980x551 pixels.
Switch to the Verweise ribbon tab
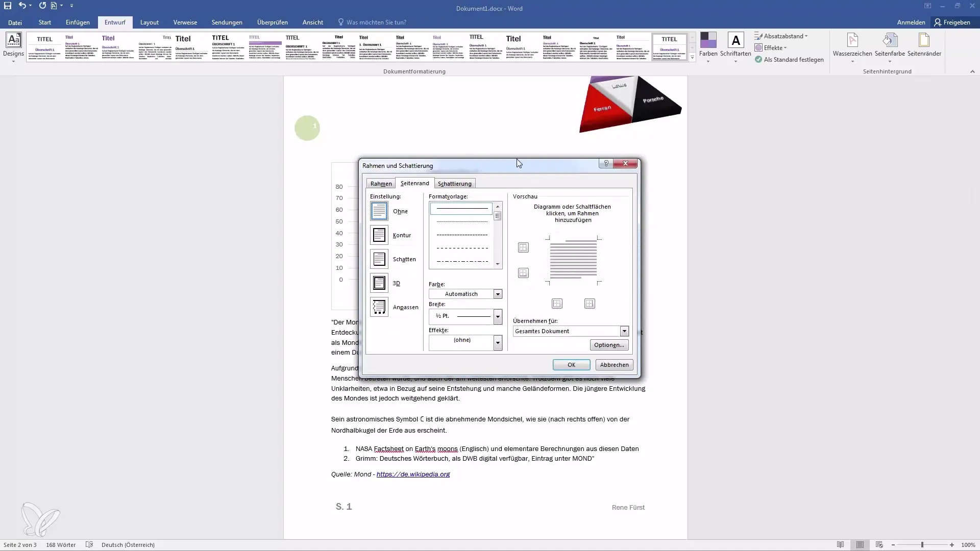click(x=185, y=22)
